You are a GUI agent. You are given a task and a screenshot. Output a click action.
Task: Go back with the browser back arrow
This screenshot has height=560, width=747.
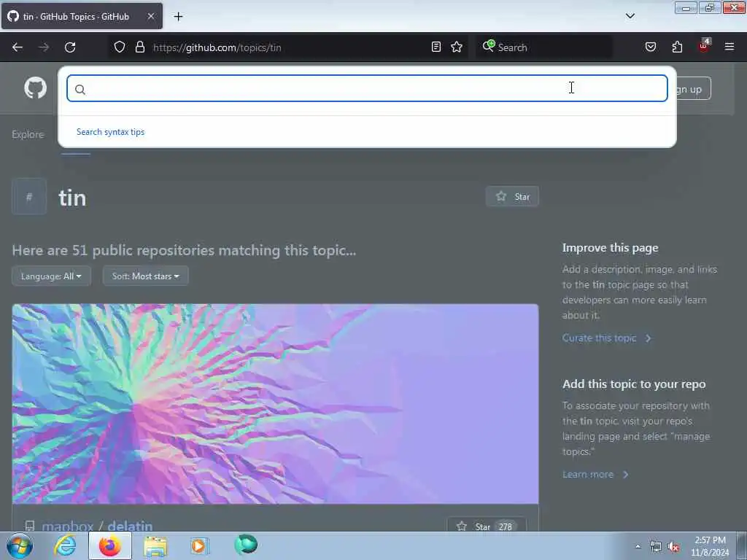click(x=18, y=47)
